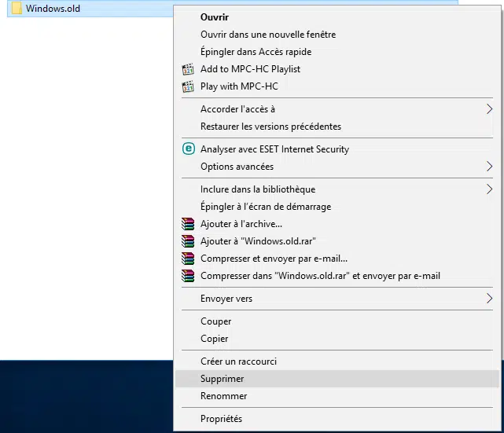Image resolution: width=504 pixels, height=433 pixels.
Task: Choose Épingler à l'écran de démarrage
Action: click(x=337, y=207)
